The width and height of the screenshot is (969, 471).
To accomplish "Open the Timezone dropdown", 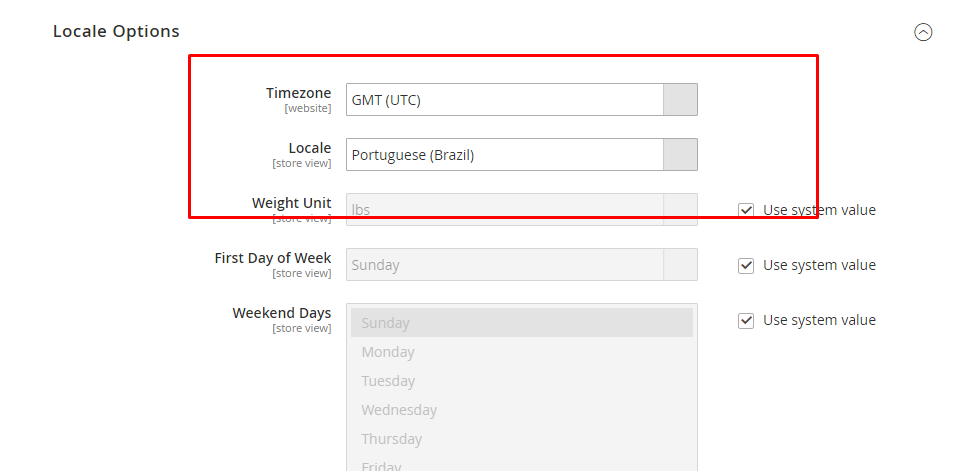I will tap(505, 100).
